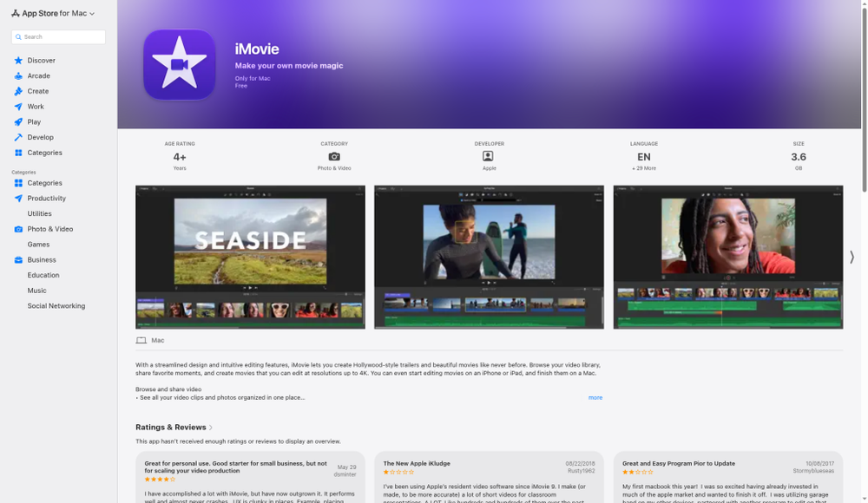Image resolution: width=868 pixels, height=503 pixels.
Task: Open 'Great and Easy Program' review
Action: pos(678,464)
